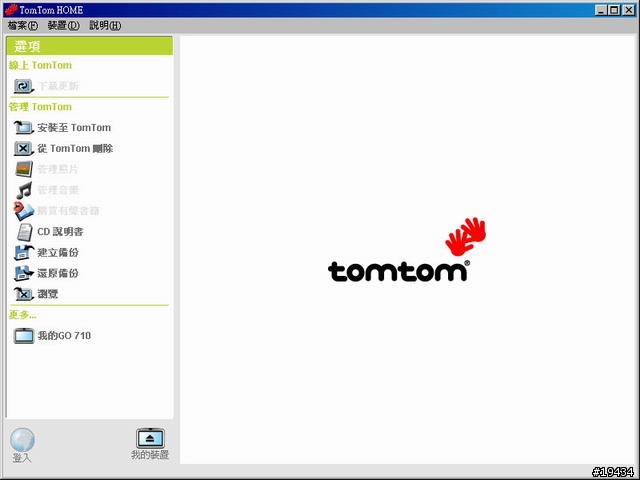Click the manage music note icon
640x480 pixels.
pos(24,190)
